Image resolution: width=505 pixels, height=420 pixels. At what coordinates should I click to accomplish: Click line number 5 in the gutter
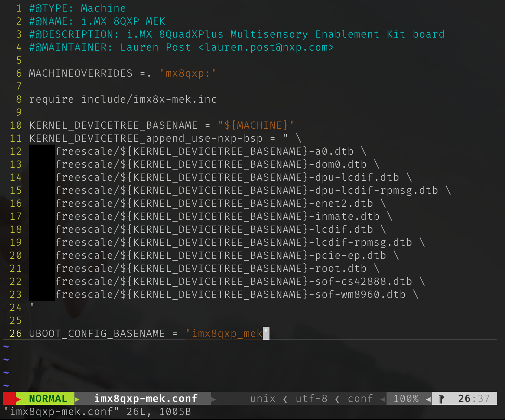19,60
